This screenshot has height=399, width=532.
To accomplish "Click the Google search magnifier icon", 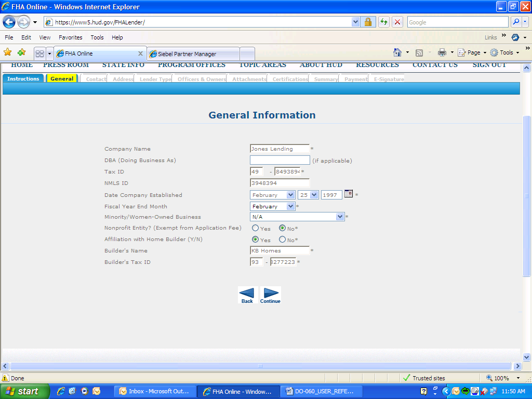I will (516, 22).
